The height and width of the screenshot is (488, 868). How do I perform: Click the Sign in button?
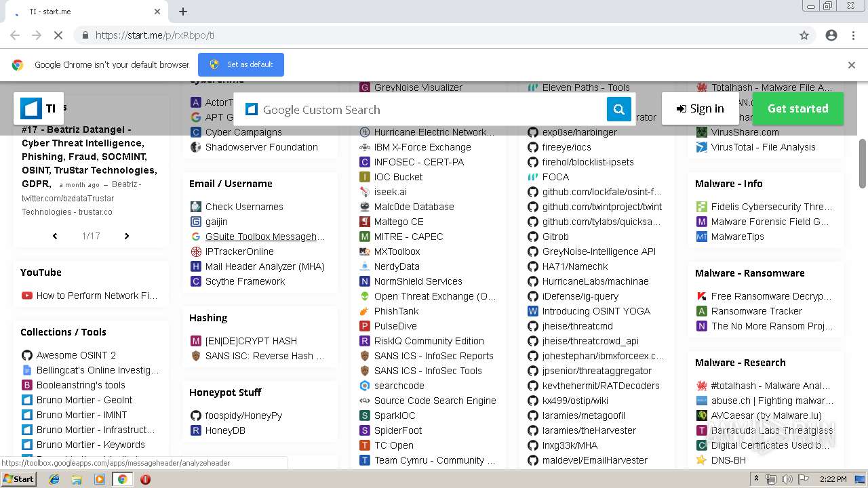(x=700, y=108)
